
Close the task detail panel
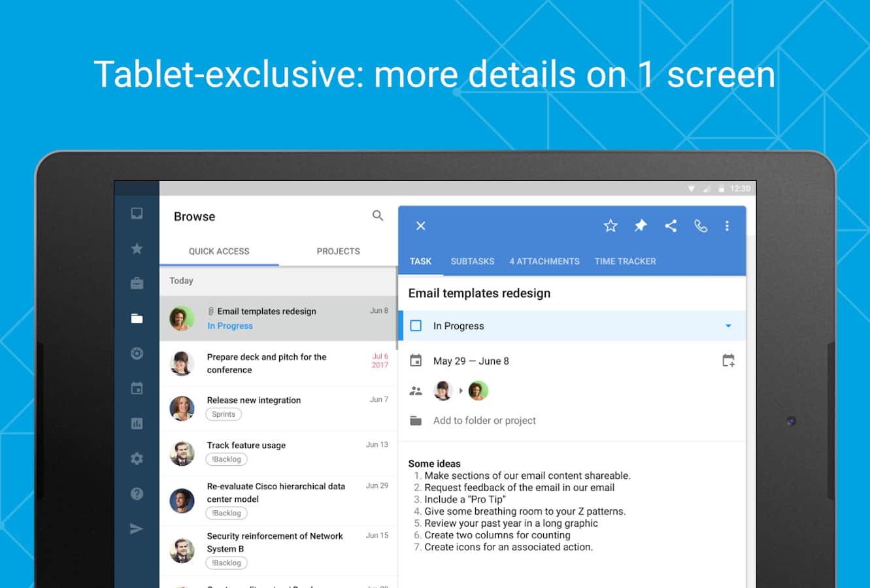421,226
